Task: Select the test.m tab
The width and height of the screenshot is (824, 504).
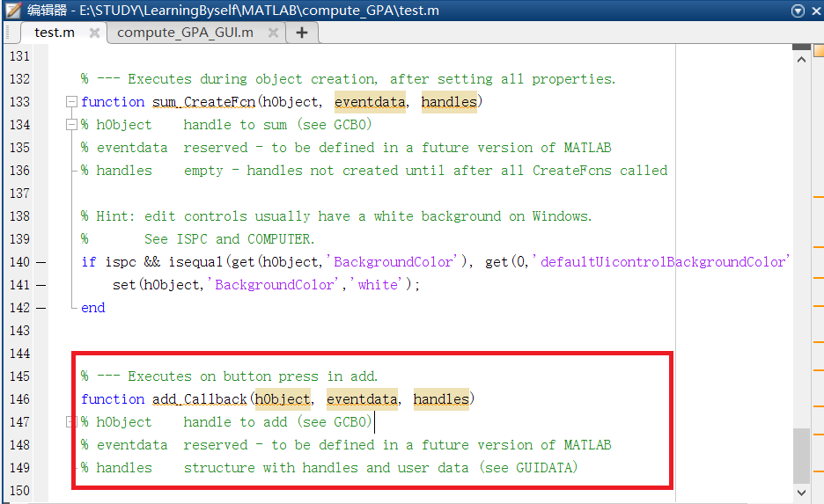Action: point(55,33)
